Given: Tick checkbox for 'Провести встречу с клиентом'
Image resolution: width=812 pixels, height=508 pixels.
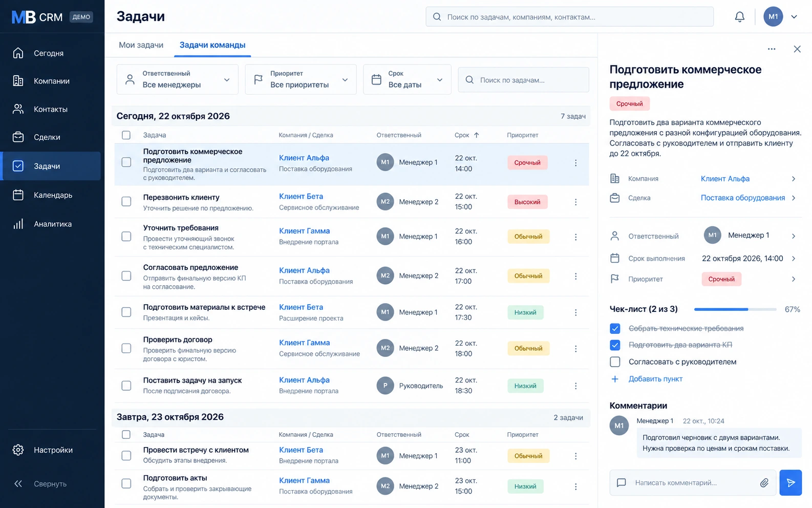Looking at the screenshot, I should (x=126, y=456).
